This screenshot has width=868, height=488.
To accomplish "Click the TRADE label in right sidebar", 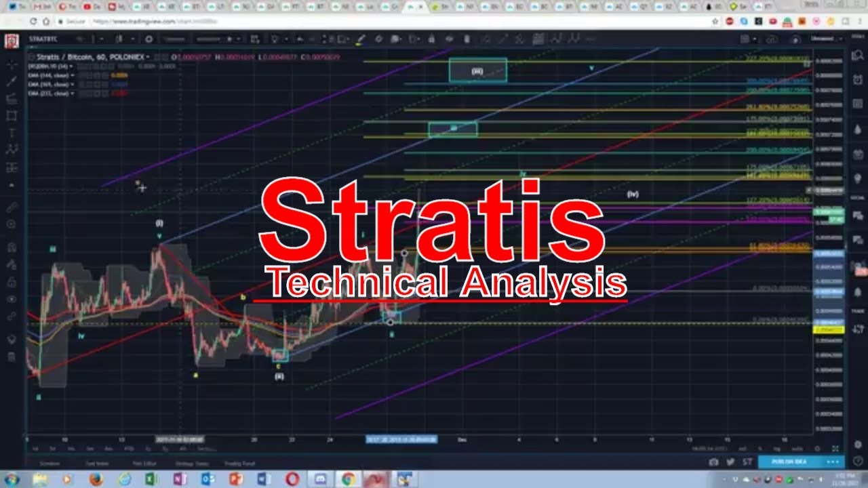I will (858, 312).
